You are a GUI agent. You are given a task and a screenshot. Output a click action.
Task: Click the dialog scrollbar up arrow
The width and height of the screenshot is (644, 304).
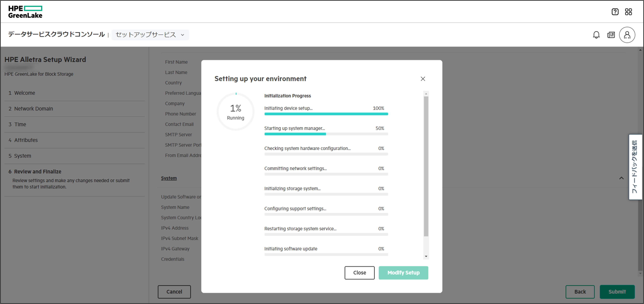426,94
